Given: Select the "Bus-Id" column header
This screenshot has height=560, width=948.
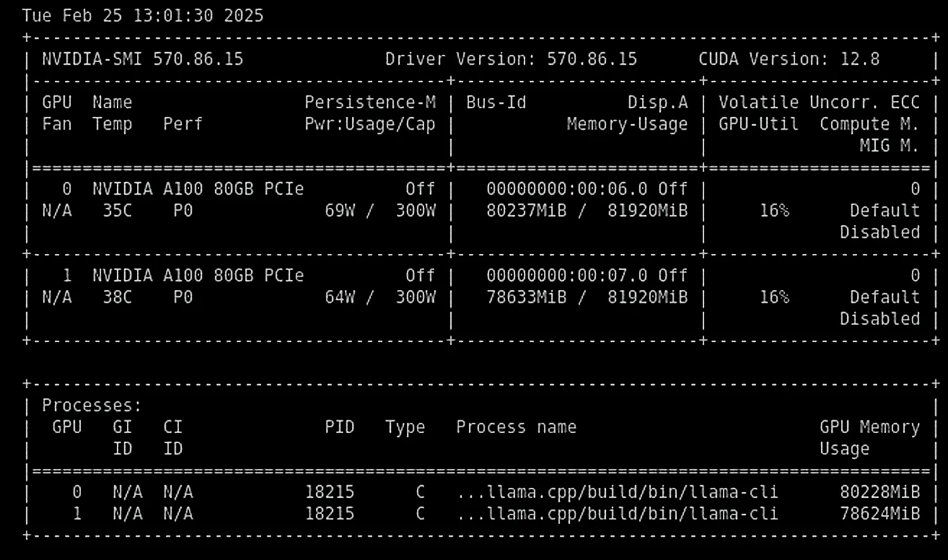Looking at the screenshot, I should point(496,102).
